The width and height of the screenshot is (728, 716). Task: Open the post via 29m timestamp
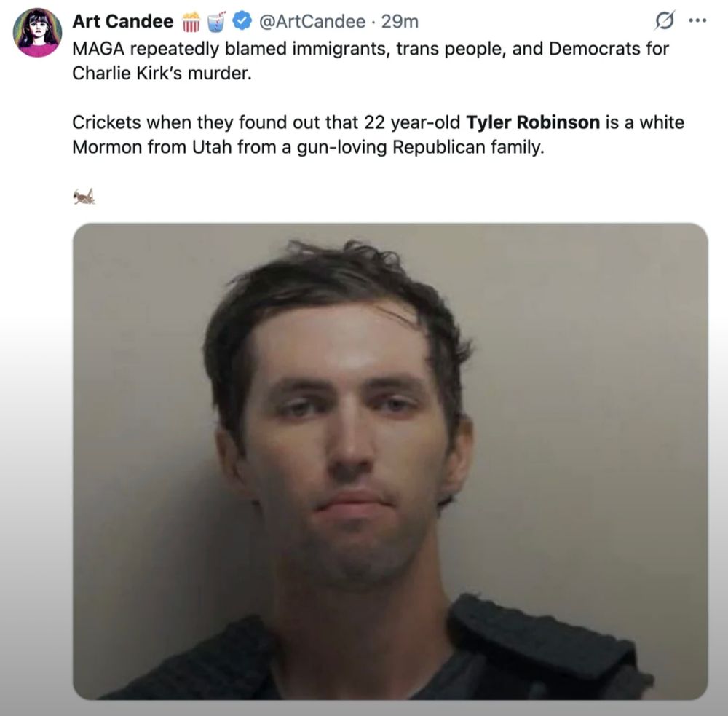coord(400,21)
